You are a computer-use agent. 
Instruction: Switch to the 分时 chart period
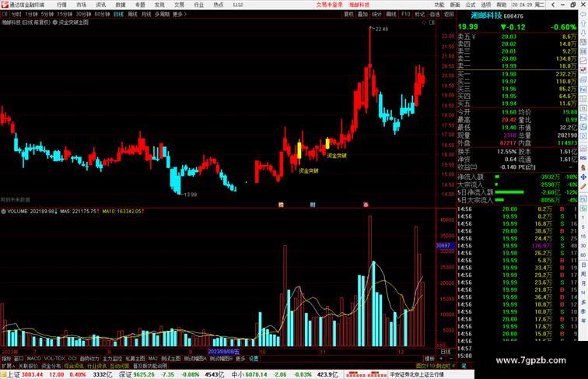pyautogui.click(x=16, y=14)
